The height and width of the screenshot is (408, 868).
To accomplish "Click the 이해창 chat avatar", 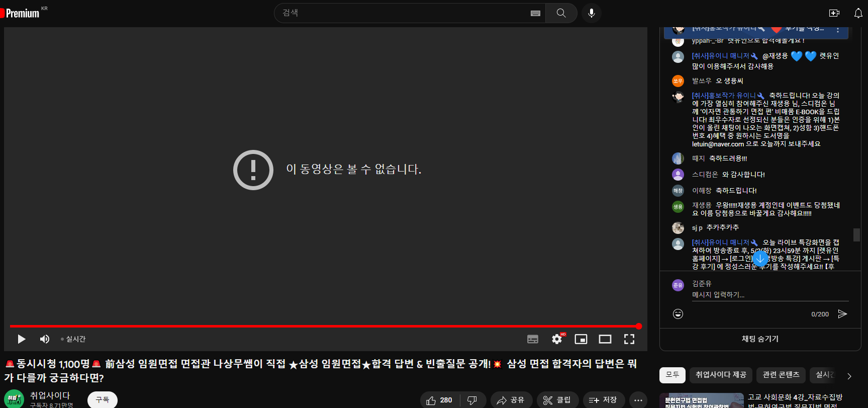I will (x=678, y=191).
